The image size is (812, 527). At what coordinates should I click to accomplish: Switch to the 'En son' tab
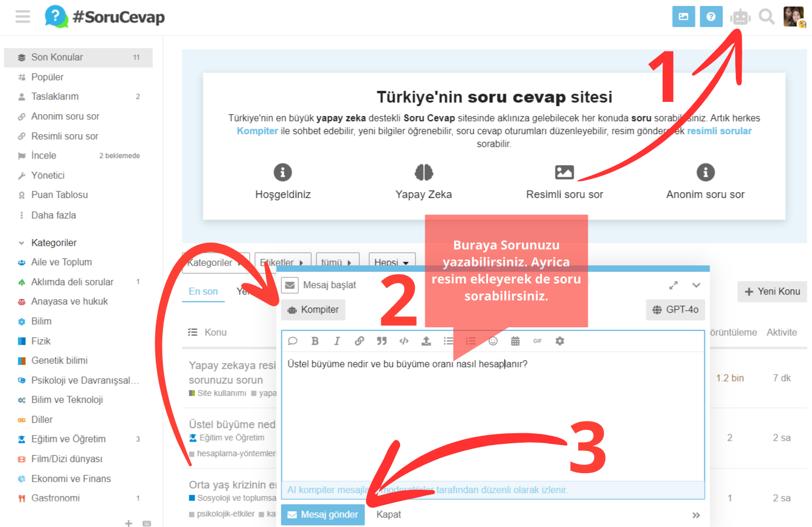pyautogui.click(x=203, y=290)
